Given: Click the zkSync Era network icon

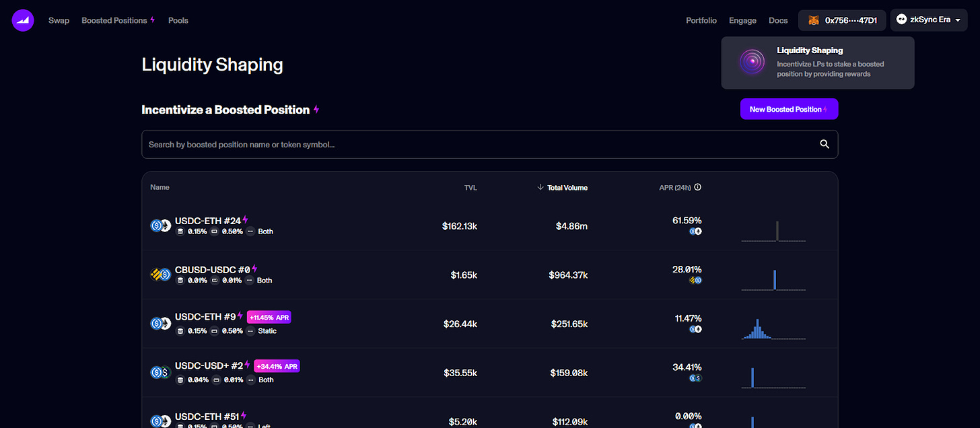Looking at the screenshot, I should (902, 20).
